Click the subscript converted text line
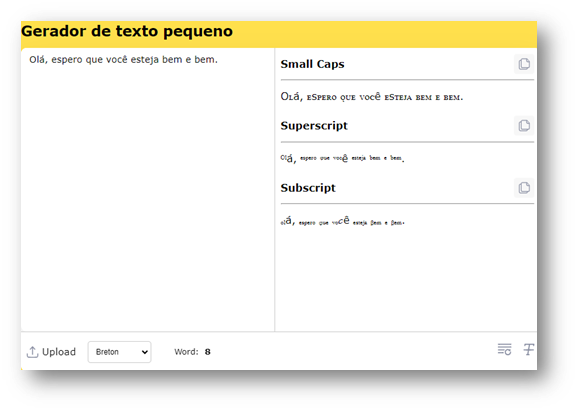 point(342,221)
